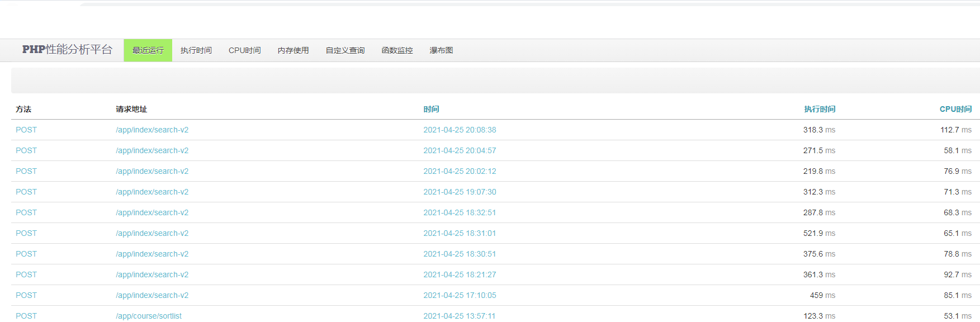The height and width of the screenshot is (322, 980).
Task: Select CPU time 92.7 ms
Action: pos(958,274)
